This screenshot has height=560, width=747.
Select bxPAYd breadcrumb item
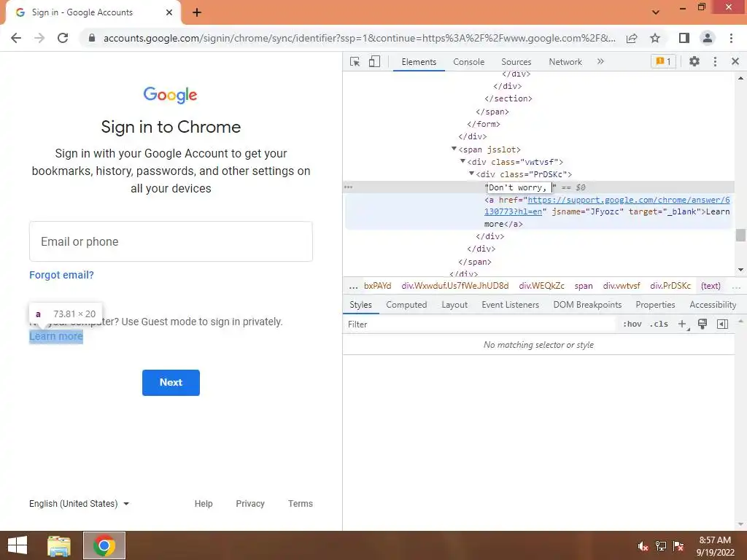[x=377, y=286]
